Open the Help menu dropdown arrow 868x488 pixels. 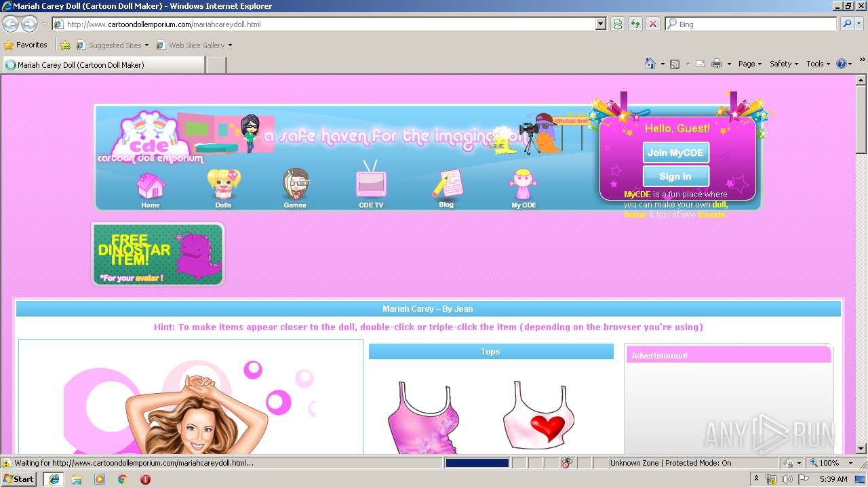point(850,64)
